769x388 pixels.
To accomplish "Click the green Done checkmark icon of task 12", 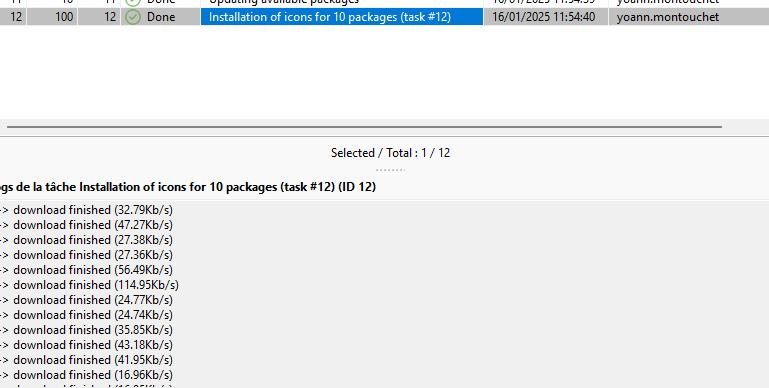I will pyautogui.click(x=133, y=17).
